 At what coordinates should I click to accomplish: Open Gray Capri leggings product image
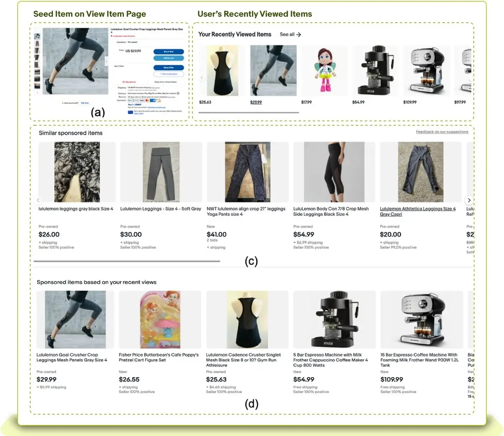pyautogui.click(x=421, y=172)
